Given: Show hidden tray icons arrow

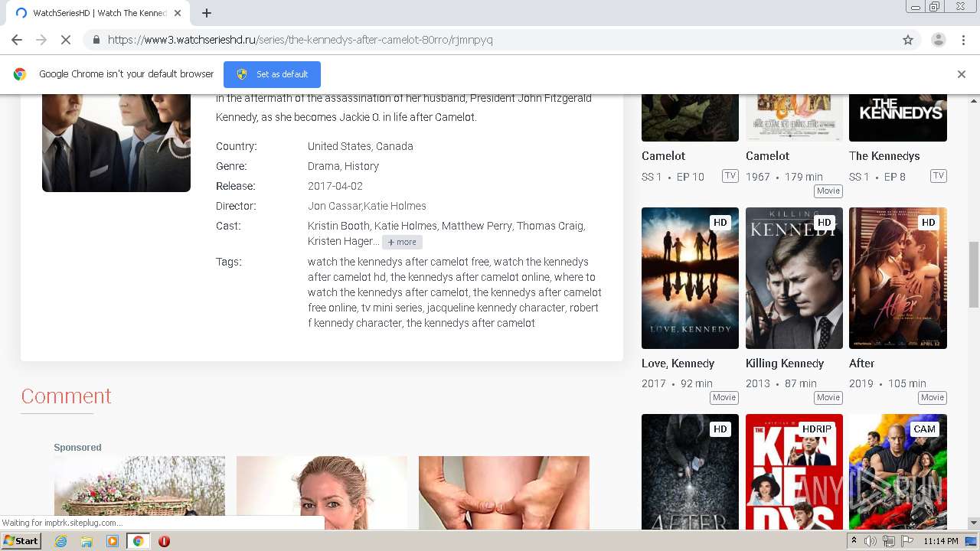Looking at the screenshot, I should click(x=854, y=541).
